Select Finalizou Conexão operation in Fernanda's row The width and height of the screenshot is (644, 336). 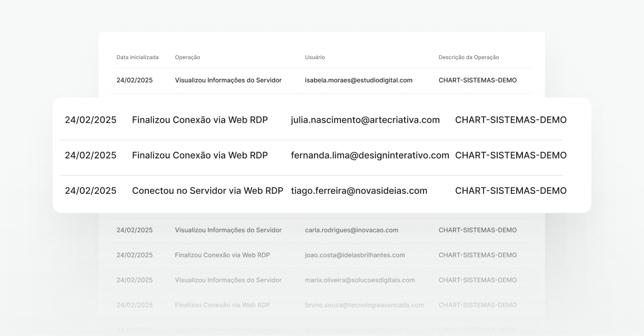click(x=199, y=155)
